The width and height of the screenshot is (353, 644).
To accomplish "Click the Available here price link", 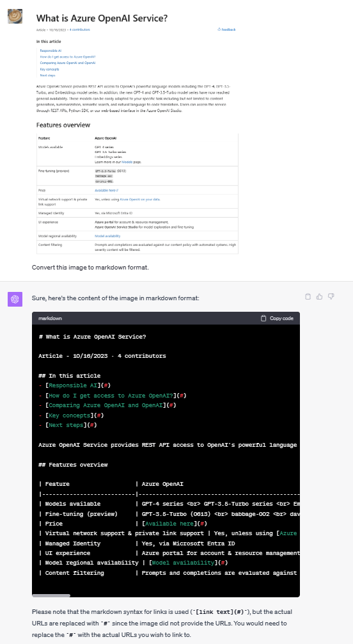I will (106, 191).
